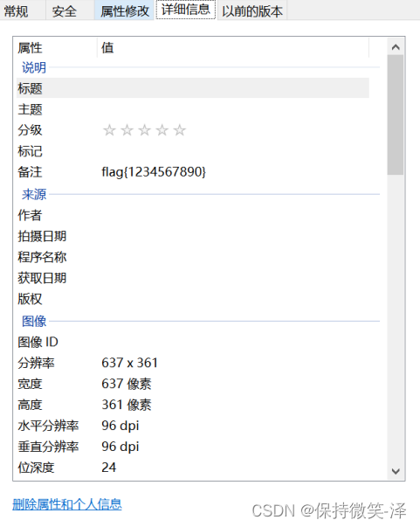
Task: Click the 宽度 value 637 像素
Action: coord(127,384)
